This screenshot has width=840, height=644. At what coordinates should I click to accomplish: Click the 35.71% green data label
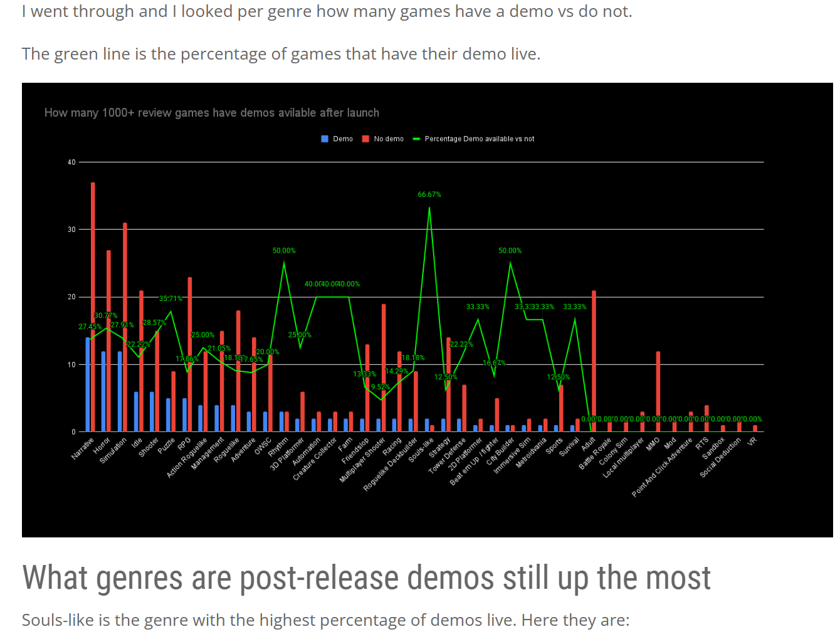pos(171,299)
